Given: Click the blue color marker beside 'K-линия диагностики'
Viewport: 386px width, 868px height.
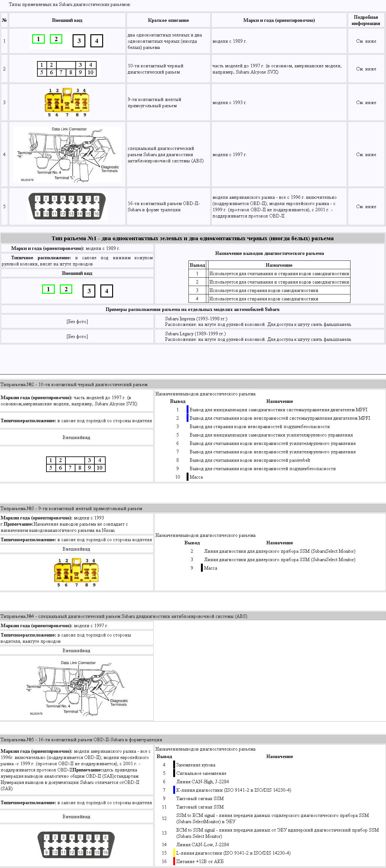Looking at the screenshot, I should click(174, 790).
